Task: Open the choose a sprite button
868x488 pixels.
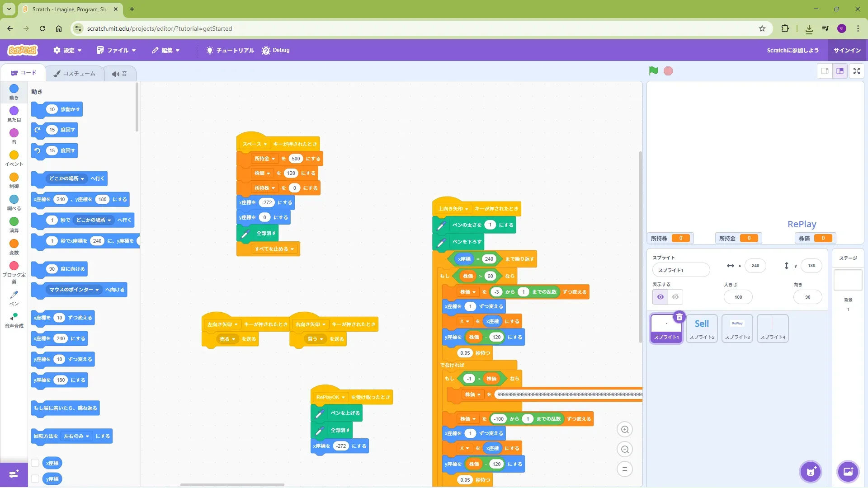Action: click(810, 472)
